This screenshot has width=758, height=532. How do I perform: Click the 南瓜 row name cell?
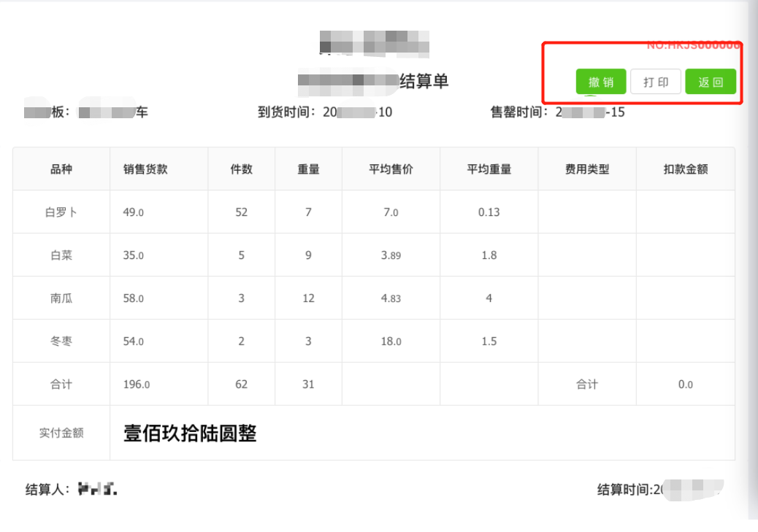tap(61, 298)
